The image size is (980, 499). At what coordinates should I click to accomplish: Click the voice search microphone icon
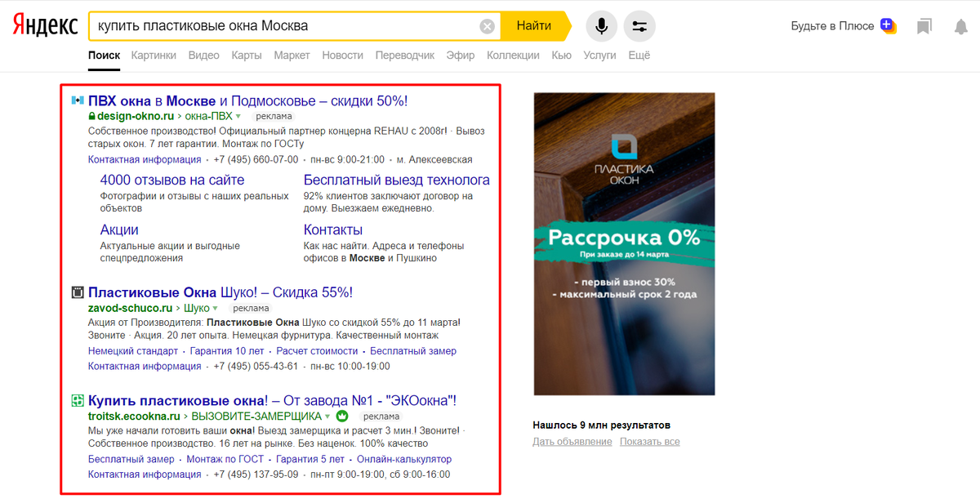pos(602,25)
